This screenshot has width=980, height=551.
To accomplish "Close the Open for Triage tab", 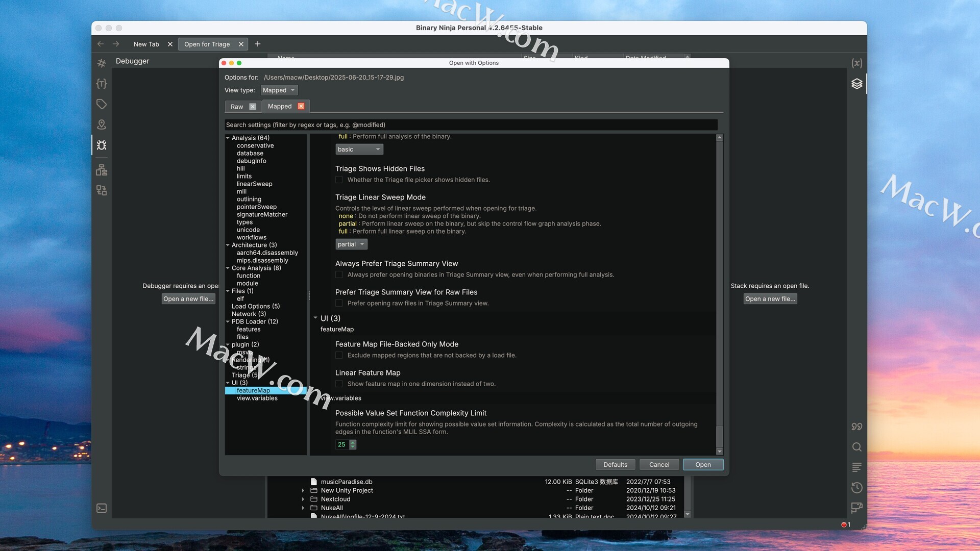I will (241, 44).
